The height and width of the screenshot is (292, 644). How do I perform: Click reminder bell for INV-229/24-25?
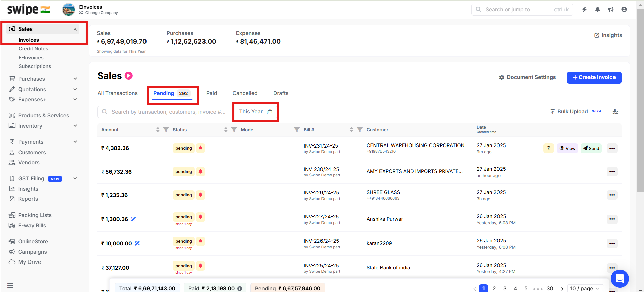[200, 195]
